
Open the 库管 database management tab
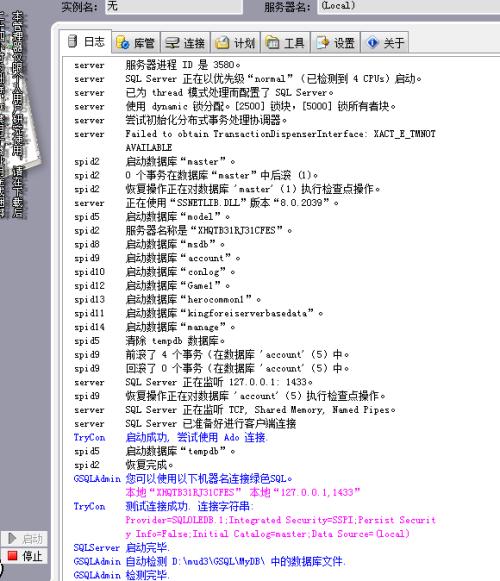[x=136, y=43]
